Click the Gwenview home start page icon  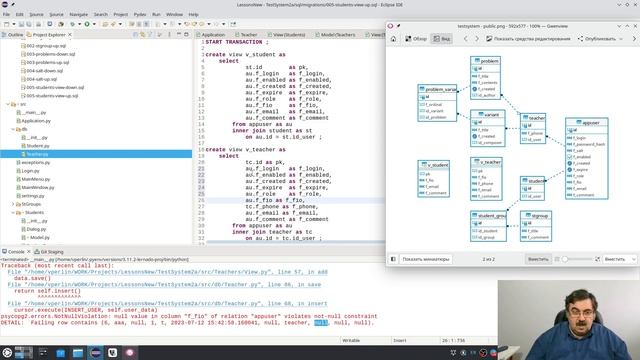tap(393, 39)
